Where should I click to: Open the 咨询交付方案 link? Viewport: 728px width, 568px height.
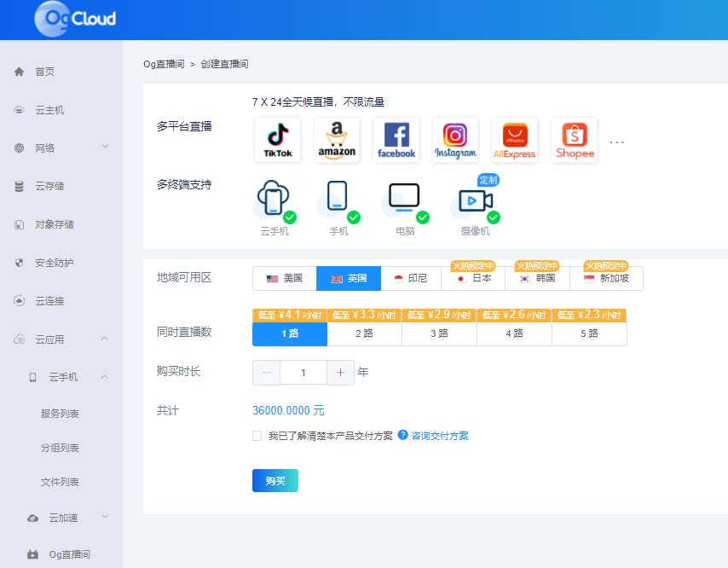coord(440,436)
